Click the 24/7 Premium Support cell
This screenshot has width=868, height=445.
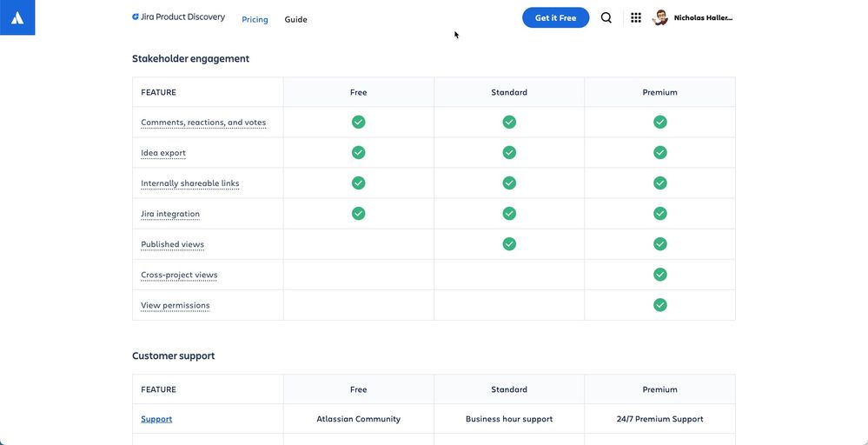click(659, 419)
